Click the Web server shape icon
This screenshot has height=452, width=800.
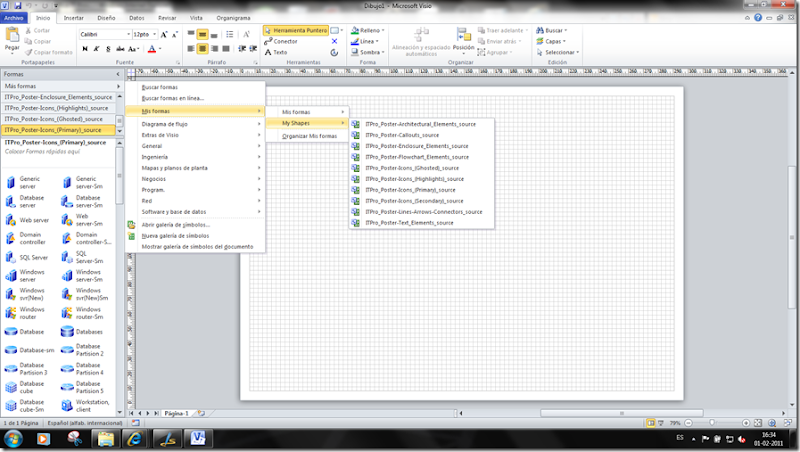point(12,220)
